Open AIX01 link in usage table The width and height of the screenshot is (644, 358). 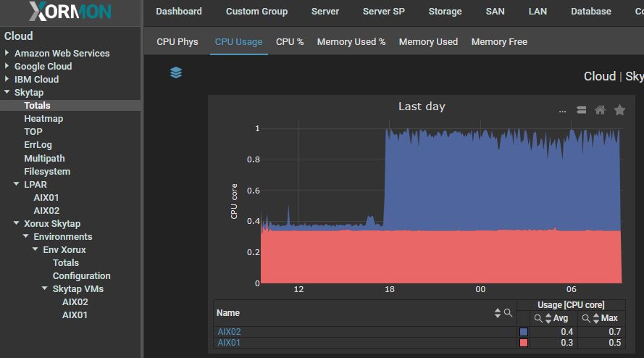coord(229,343)
